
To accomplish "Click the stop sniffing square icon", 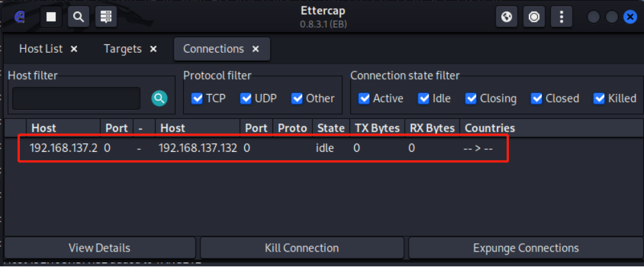I will (51, 17).
